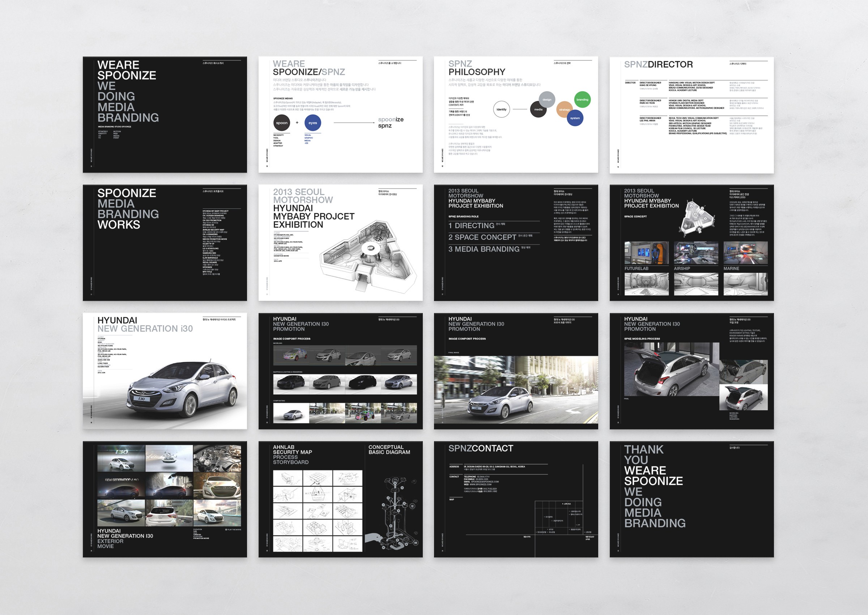
Task: Click the engine parts movie still
Action: [x=217, y=458]
